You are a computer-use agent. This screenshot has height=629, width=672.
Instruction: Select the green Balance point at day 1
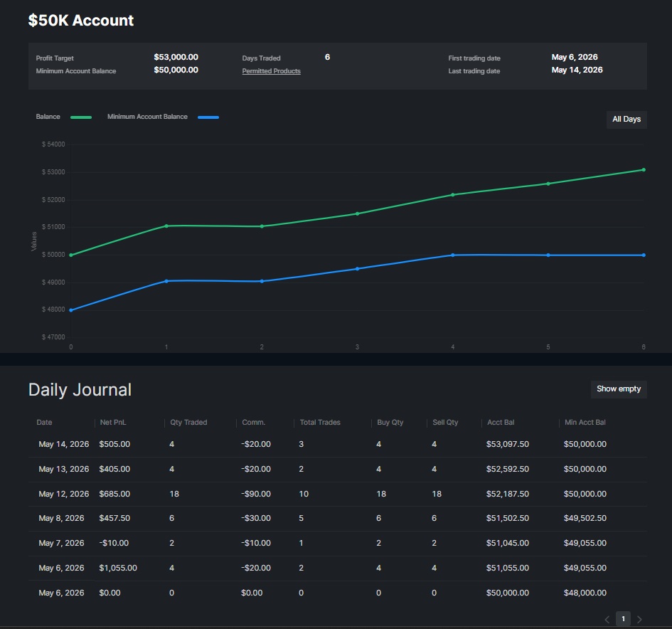point(166,226)
